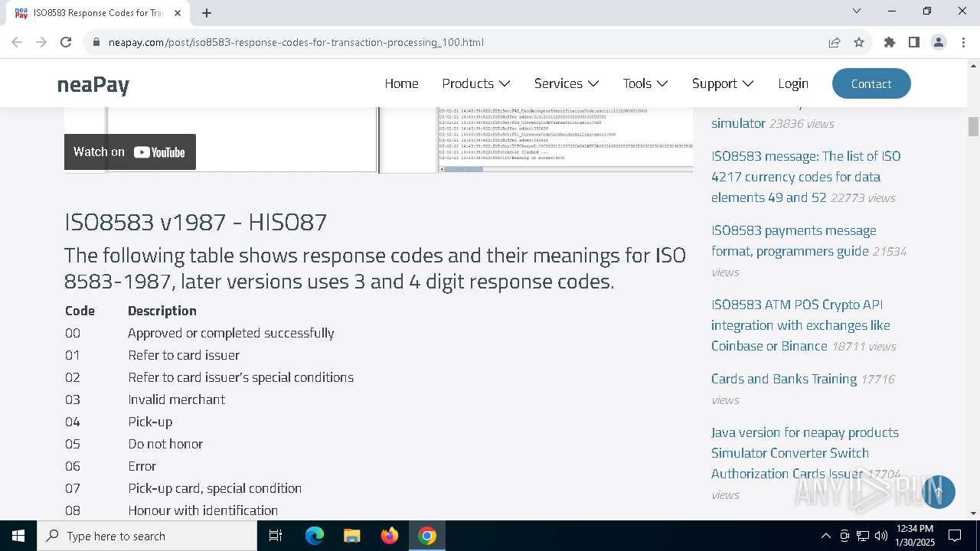Viewport: 980px width, 551px height.
Task: Open Java version for neapay products link
Action: click(805, 453)
